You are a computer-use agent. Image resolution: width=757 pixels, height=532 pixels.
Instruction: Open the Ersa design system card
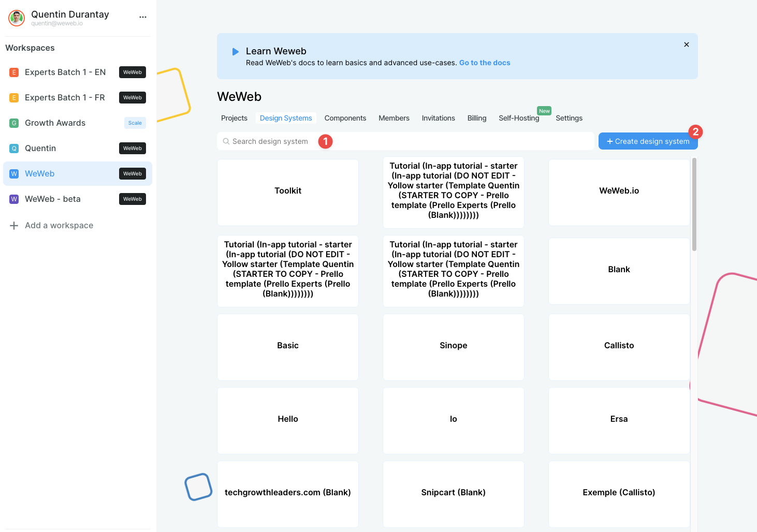coord(619,420)
